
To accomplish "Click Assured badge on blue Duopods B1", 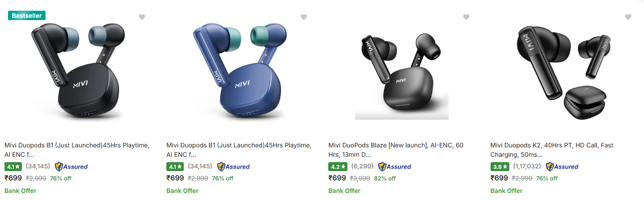I will pos(233,167).
